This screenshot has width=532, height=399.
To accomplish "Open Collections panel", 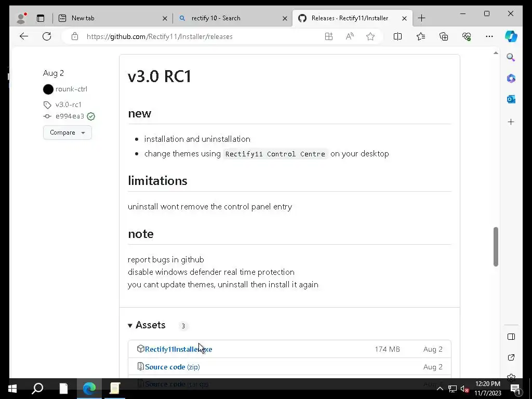I will (444, 36).
